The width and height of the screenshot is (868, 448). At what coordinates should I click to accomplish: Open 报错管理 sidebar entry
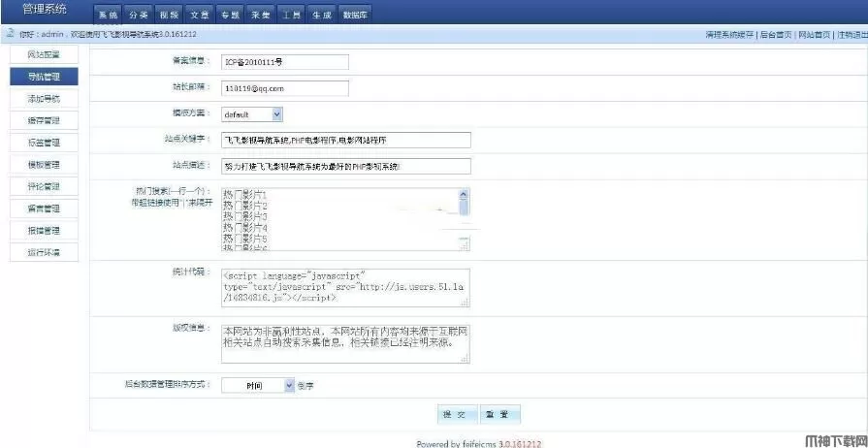coord(45,231)
